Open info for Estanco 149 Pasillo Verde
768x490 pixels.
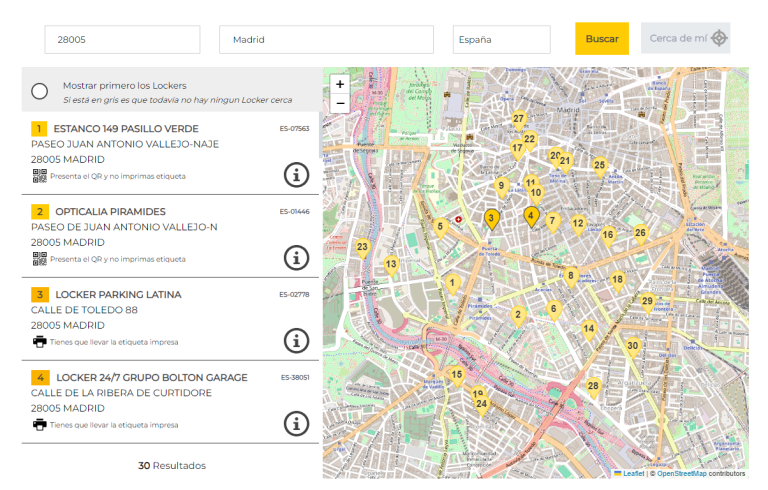coord(296,175)
